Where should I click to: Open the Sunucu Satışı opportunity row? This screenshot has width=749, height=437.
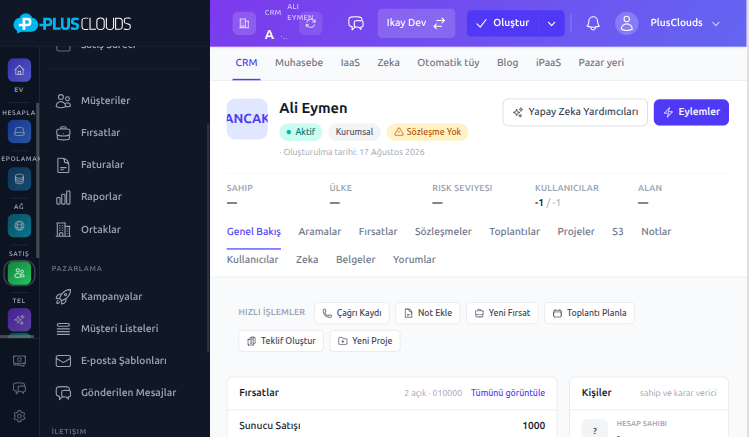click(392, 426)
